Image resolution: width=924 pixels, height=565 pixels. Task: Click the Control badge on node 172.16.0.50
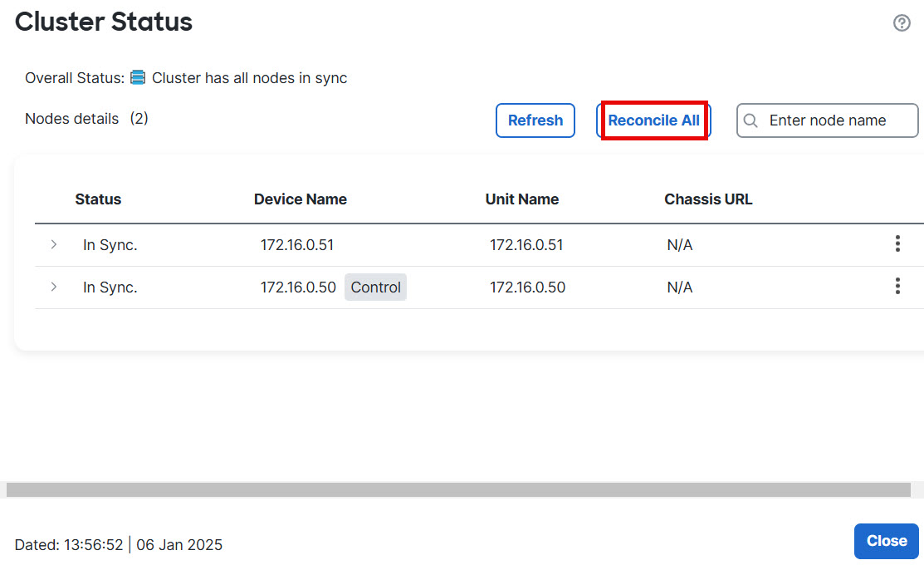pyautogui.click(x=375, y=287)
